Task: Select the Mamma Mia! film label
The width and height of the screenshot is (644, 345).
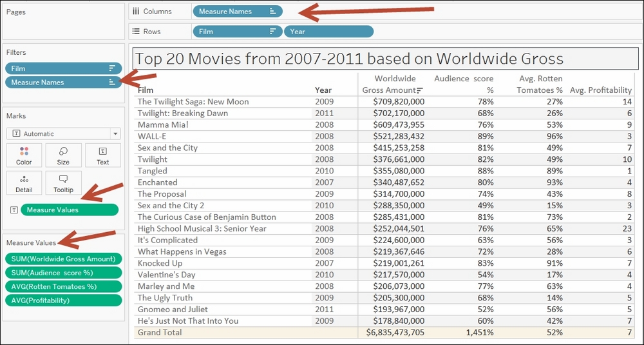Action: click(x=163, y=124)
